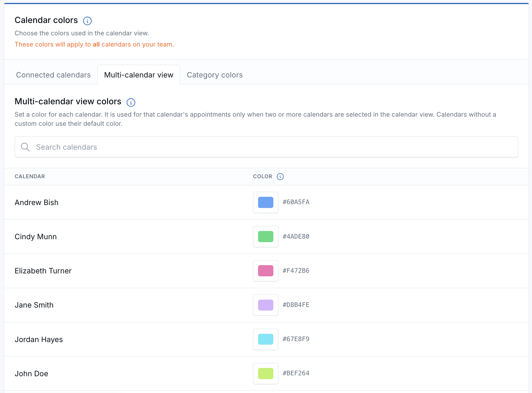Select the Jane Smith calendar name
This screenshot has width=532, height=393.
34,305
